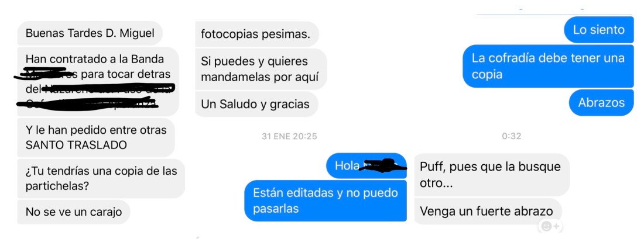Select the blue 'Hola' message bubble

(366, 165)
